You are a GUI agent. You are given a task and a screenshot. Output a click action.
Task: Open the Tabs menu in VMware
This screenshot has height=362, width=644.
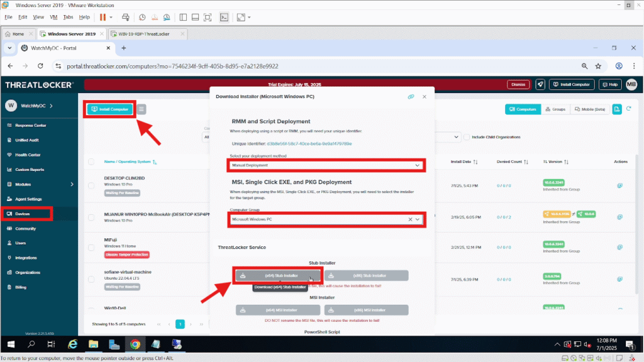click(x=68, y=17)
